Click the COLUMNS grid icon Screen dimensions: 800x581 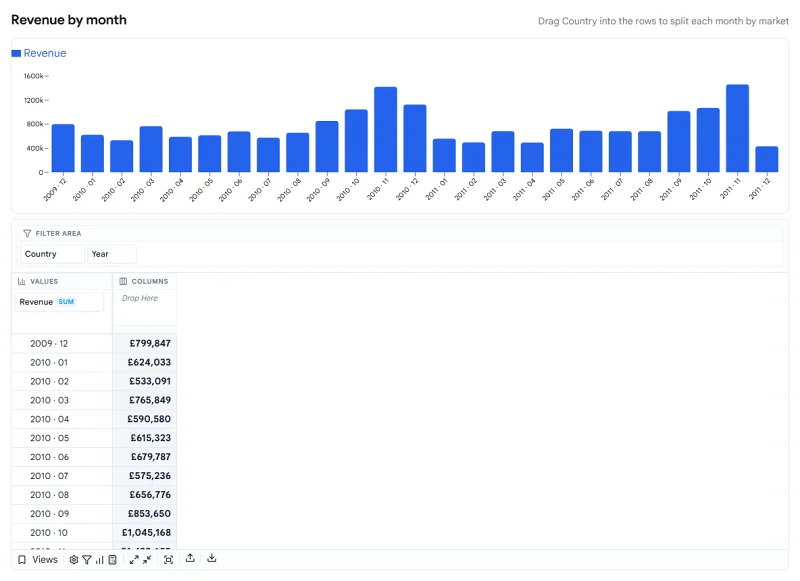123,281
